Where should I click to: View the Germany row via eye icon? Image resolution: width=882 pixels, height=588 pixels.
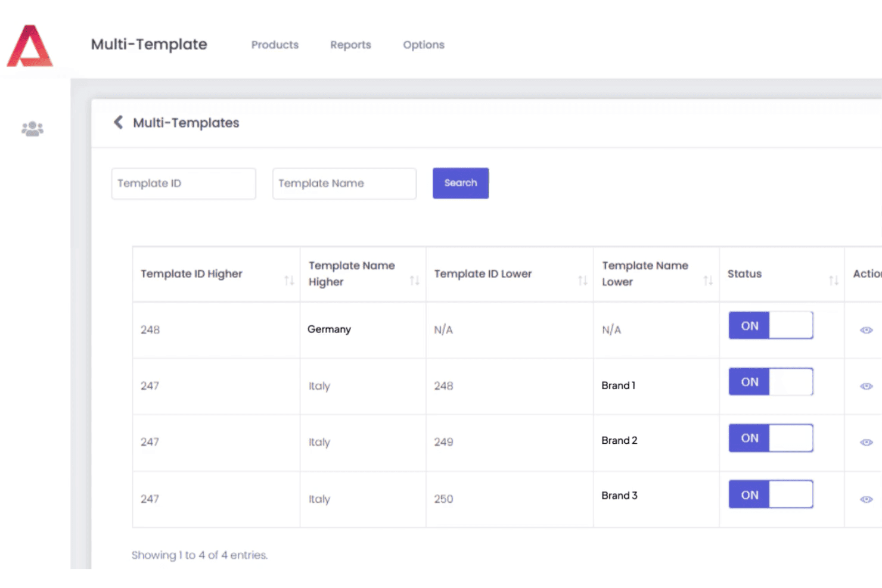click(867, 330)
